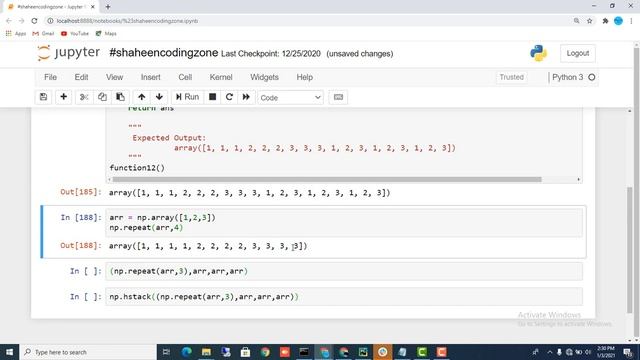
Task: Click into cell In [188] code
Action: [x=344, y=222]
